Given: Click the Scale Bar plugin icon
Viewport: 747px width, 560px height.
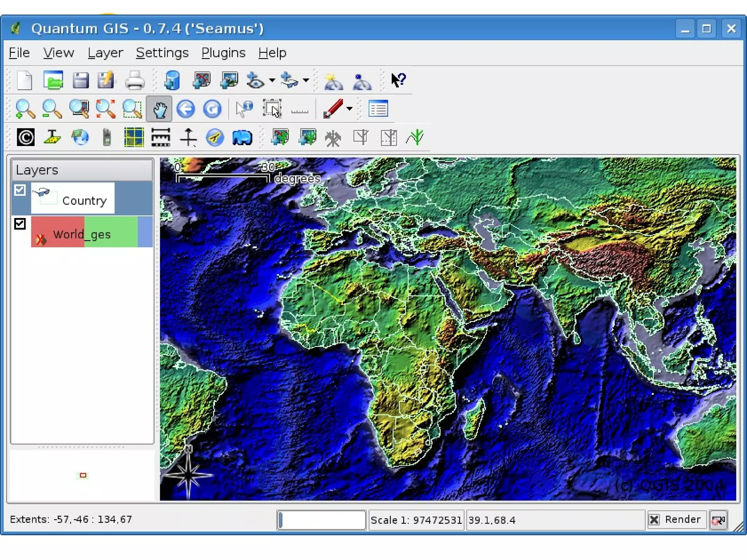Looking at the screenshot, I should click(x=160, y=137).
